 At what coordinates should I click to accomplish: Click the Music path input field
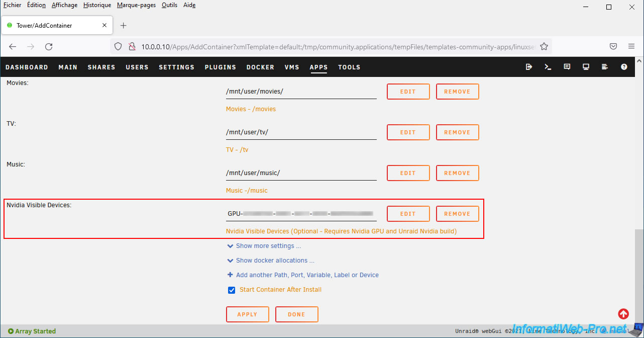(x=301, y=173)
